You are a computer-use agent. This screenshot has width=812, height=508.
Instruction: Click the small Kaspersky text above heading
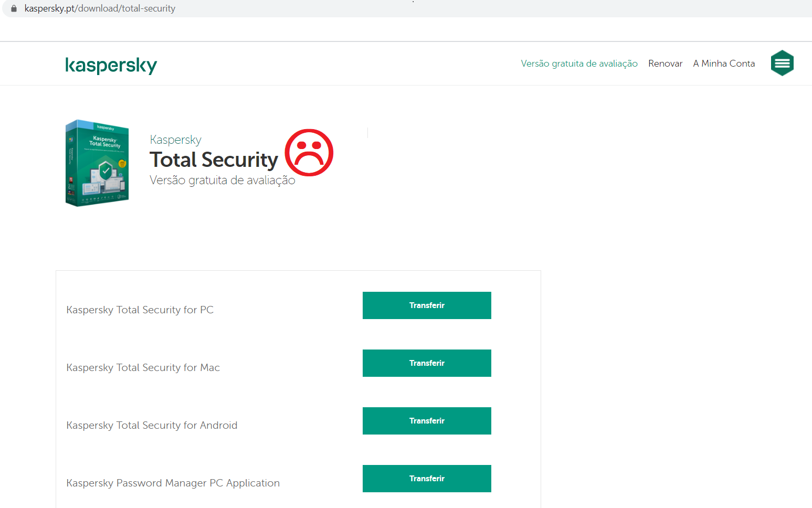(175, 140)
